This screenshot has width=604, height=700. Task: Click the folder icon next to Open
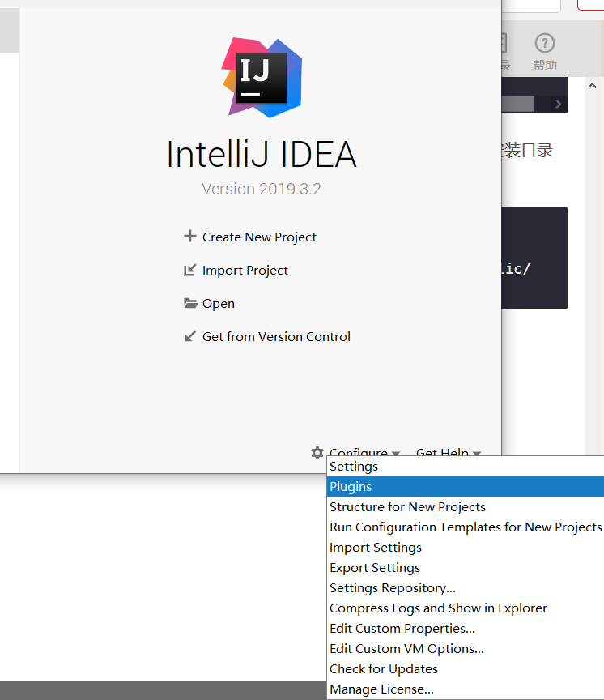(190, 303)
